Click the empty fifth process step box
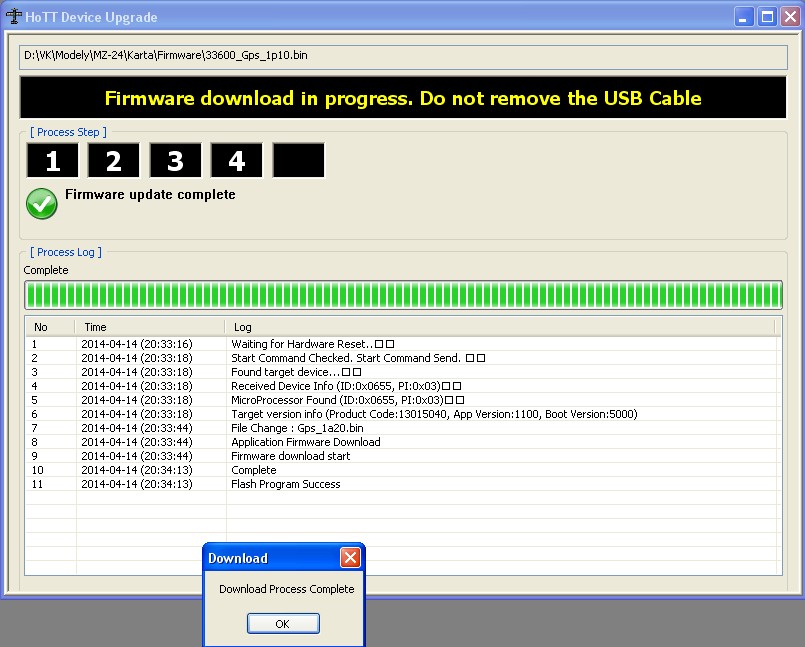805x647 pixels. point(299,161)
